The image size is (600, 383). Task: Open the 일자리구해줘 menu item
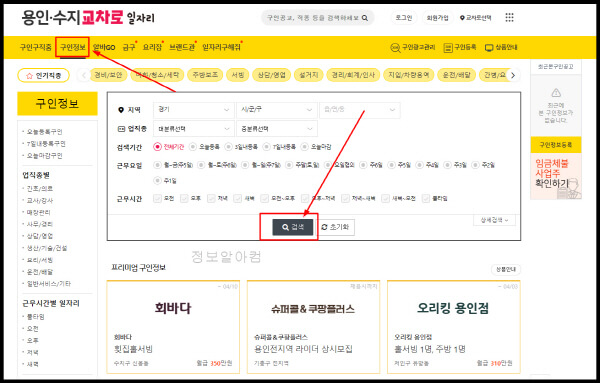[221, 47]
